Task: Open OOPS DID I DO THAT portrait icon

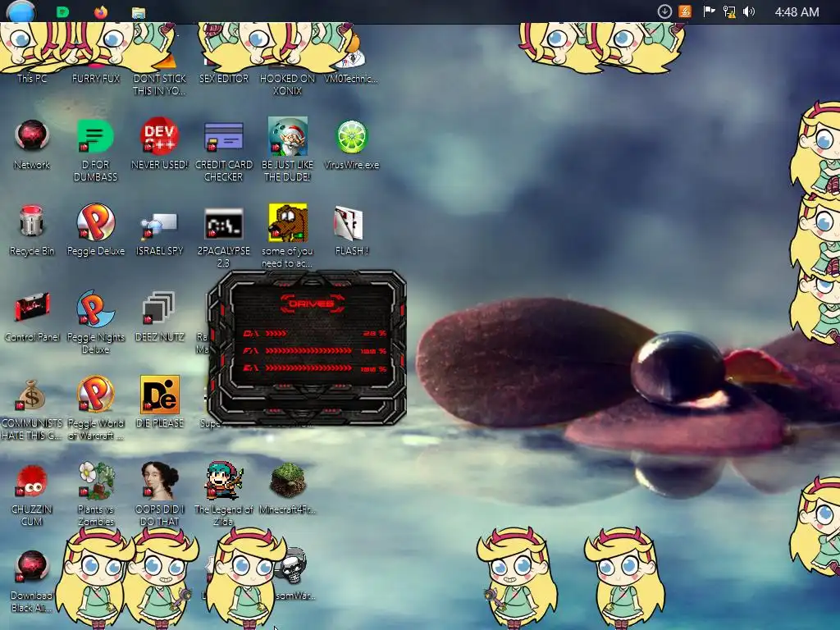Action: (x=160, y=481)
